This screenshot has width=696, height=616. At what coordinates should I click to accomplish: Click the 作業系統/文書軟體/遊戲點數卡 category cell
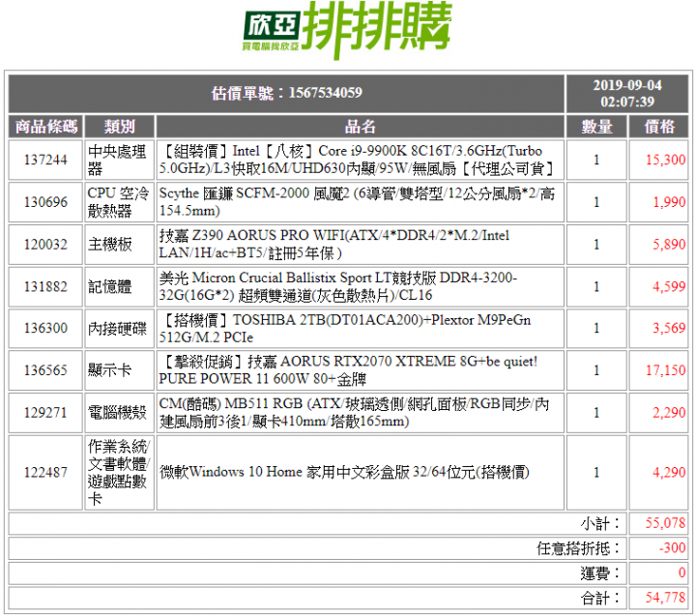(120, 472)
